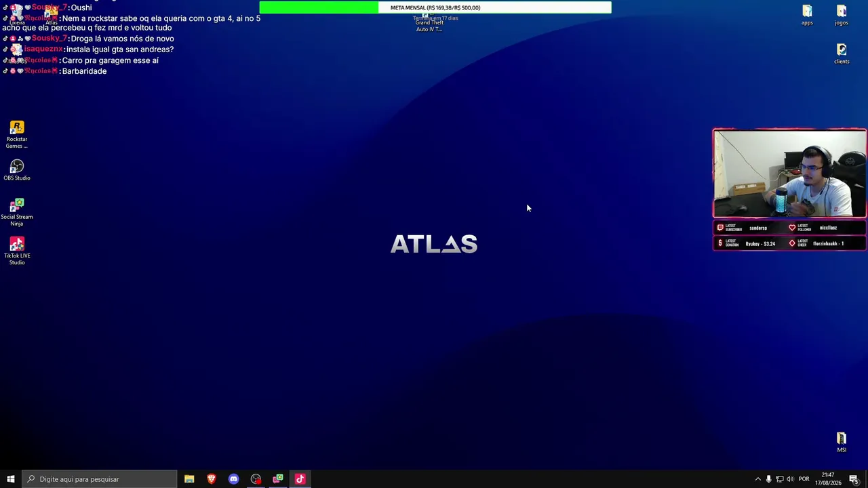Click the latest donation entry "Ryukey - $3.24"
This screenshot has height=488, width=868.
tap(760, 244)
